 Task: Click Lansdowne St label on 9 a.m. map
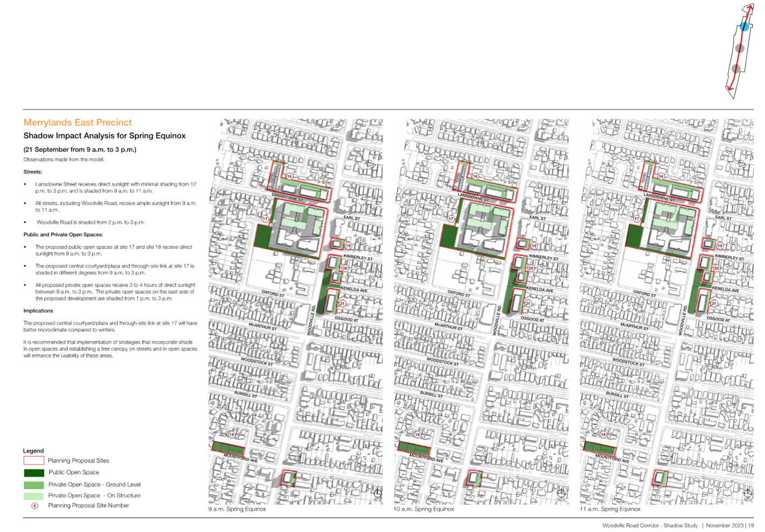tap(288, 197)
